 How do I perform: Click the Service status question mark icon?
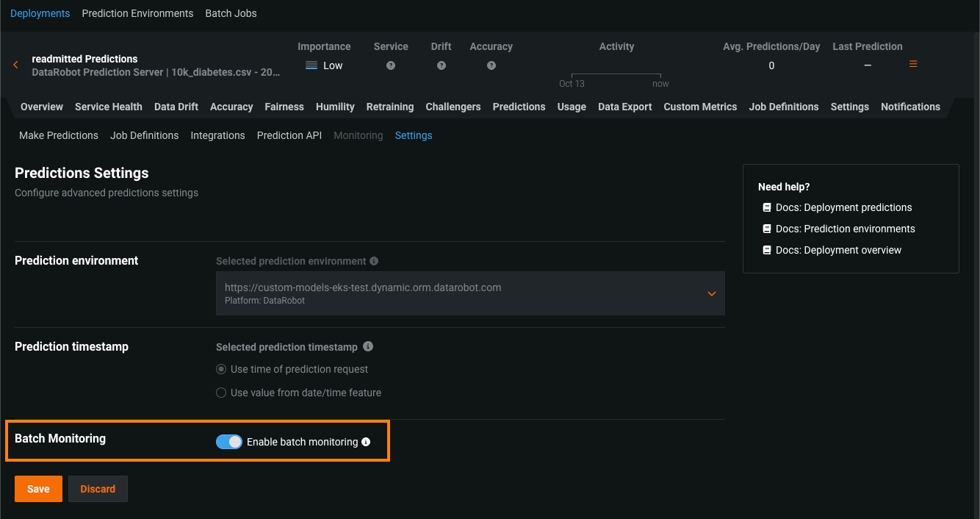click(x=391, y=65)
